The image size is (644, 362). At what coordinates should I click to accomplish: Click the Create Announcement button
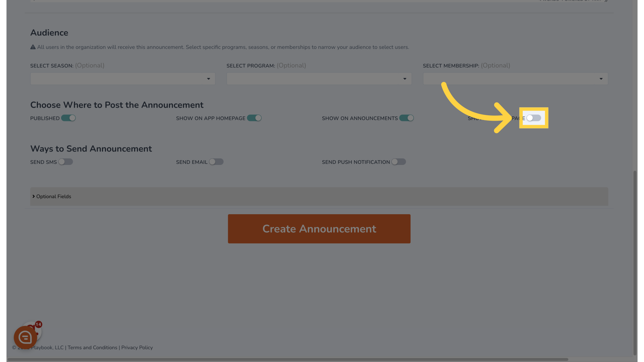(x=319, y=229)
